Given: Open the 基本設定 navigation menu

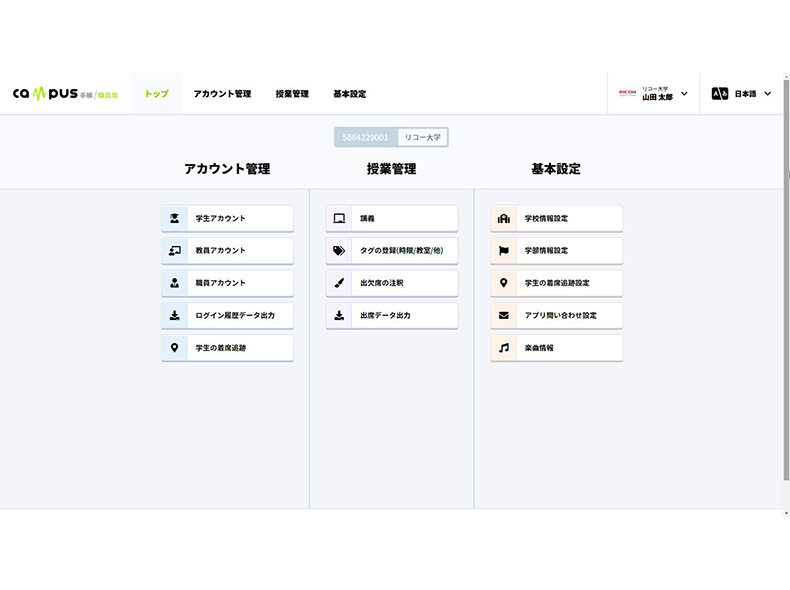Looking at the screenshot, I should coord(349,94).
